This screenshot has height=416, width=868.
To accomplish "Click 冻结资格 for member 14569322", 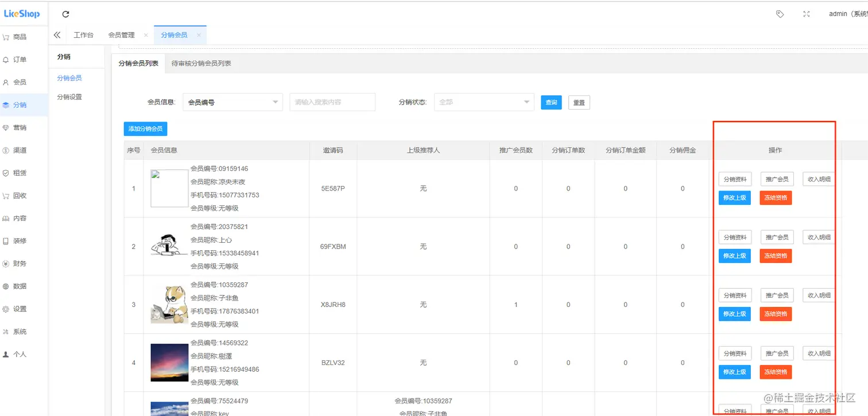I will 776,372.
